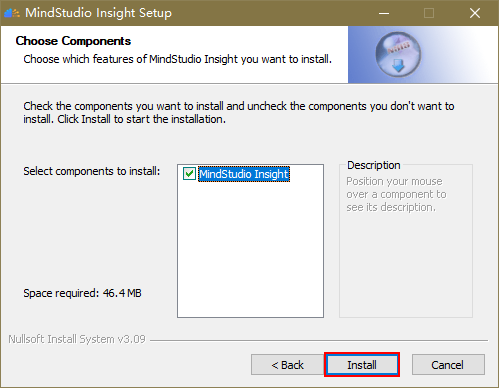Select the MindStudio Insight list item label
499x388 pixels.
244,174
